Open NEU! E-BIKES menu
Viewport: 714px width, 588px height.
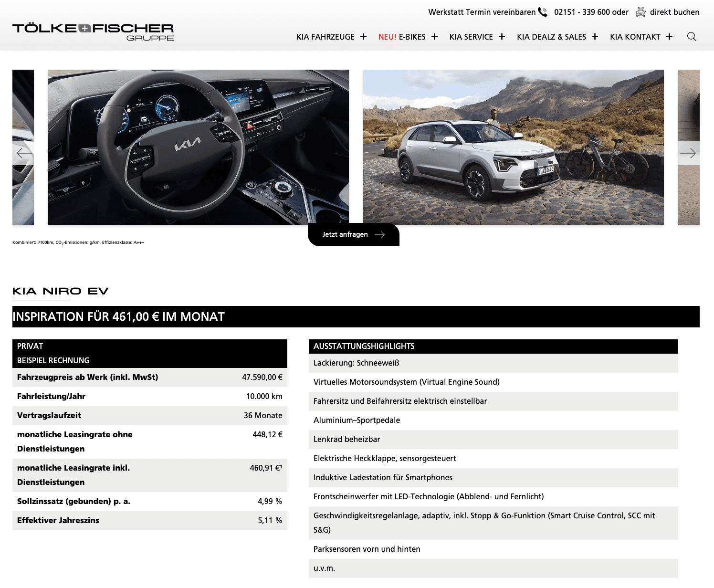(x=402, y=37)
